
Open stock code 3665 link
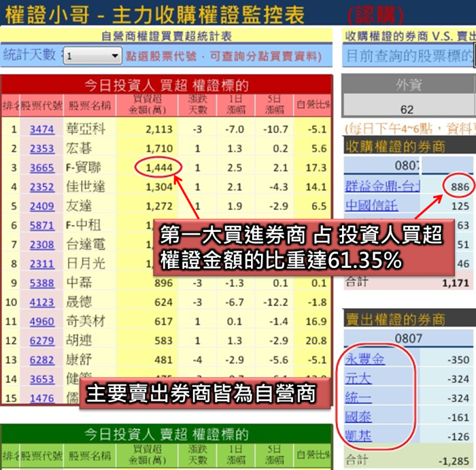click(42, 168)
